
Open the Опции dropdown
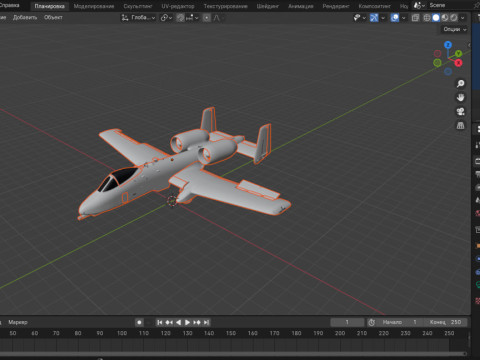455,29
